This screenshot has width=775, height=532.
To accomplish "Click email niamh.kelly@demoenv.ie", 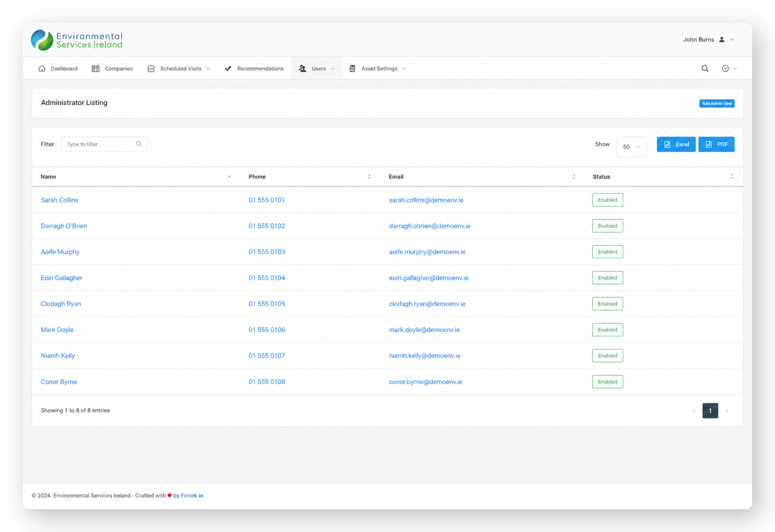I will (425, 356).
